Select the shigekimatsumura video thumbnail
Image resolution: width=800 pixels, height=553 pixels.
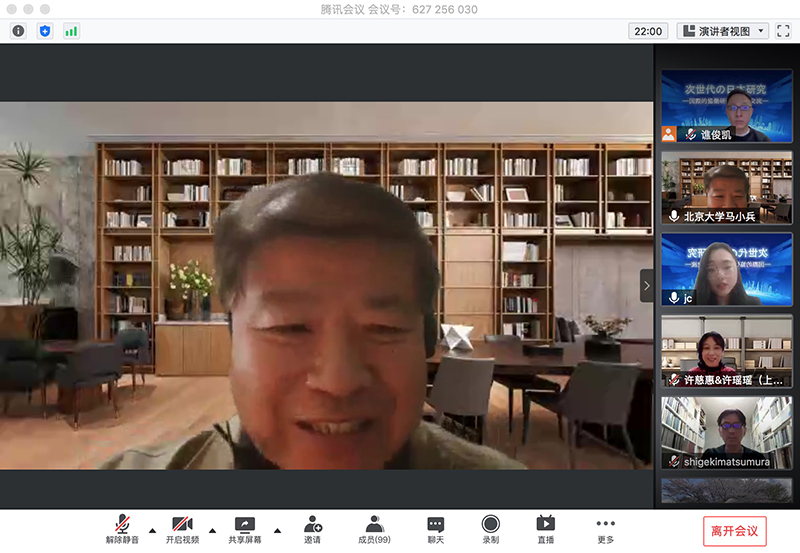(726, 432)
